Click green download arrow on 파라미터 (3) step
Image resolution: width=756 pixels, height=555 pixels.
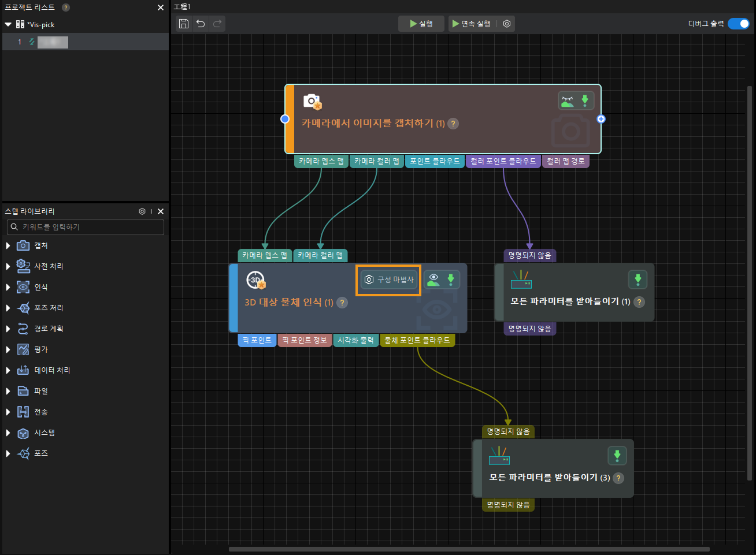click(x=617, y=456)
